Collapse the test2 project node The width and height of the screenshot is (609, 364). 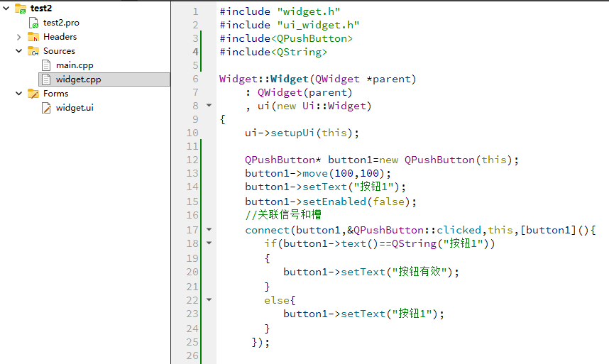6,8
